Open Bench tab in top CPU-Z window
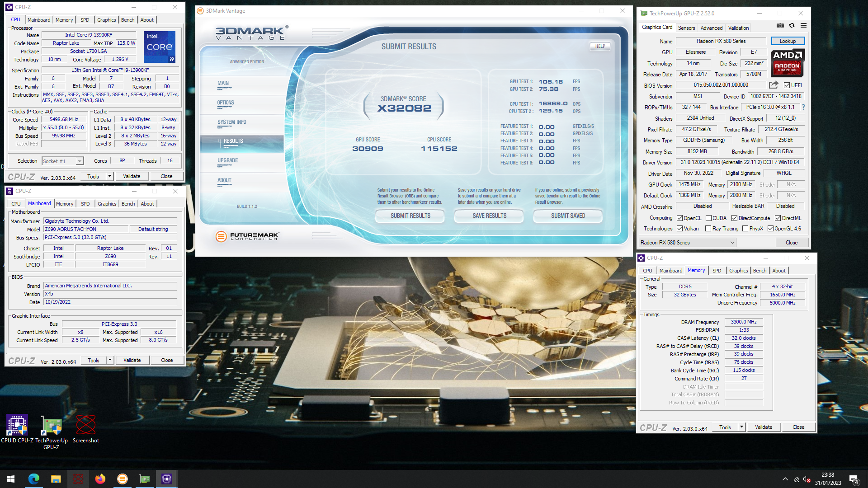Image resolution: width=868 pixels, height=488 pixels. pos(127,20)
